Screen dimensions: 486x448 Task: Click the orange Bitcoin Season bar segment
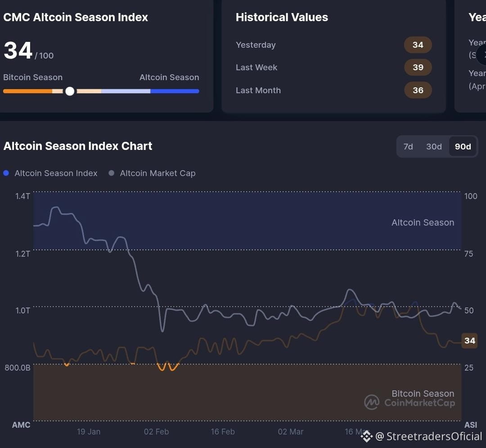pos(27,91)
